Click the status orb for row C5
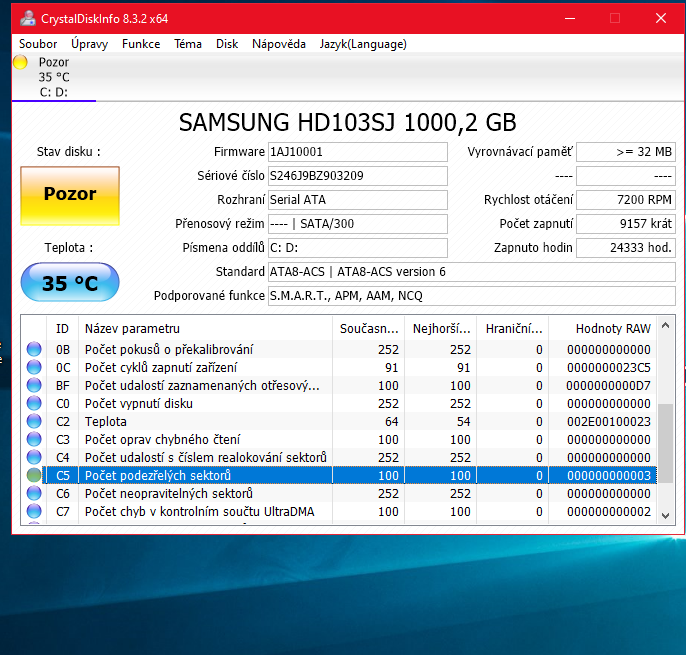The width and height of the screenshot is (686, 655). click(34, 476)
